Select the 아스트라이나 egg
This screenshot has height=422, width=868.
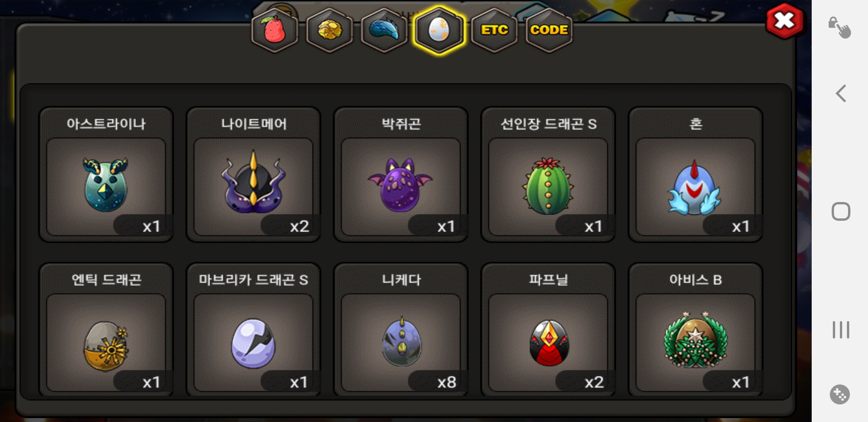pyautogui.click(x=106, y=175)
